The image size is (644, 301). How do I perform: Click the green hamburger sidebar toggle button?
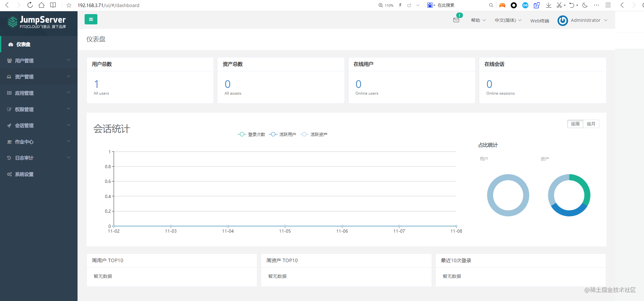coord(91,20)
